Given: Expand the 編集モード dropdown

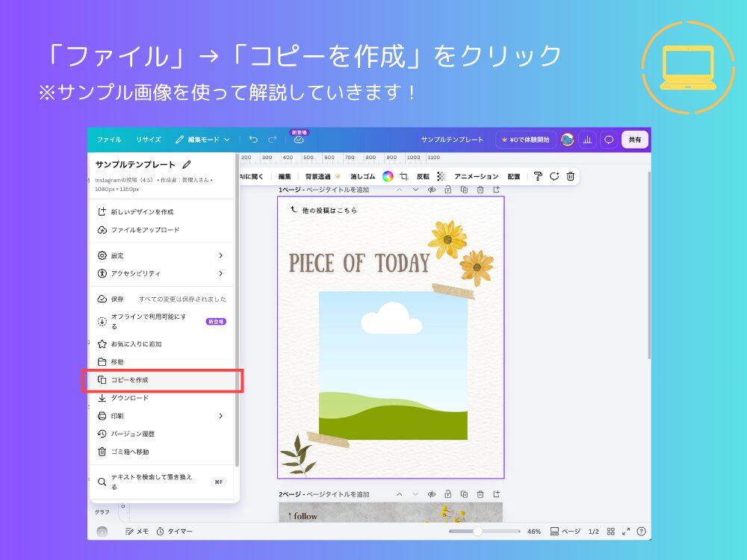Looking at the screenshot, I should (x=202, y=140).
